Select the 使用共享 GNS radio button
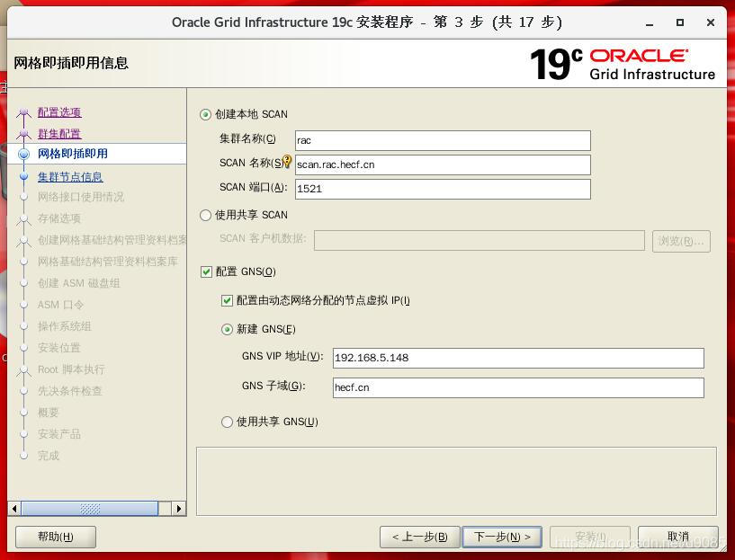The height and width of the screenshot is (560, 735). pyautogui.click(x=227, y=422)
